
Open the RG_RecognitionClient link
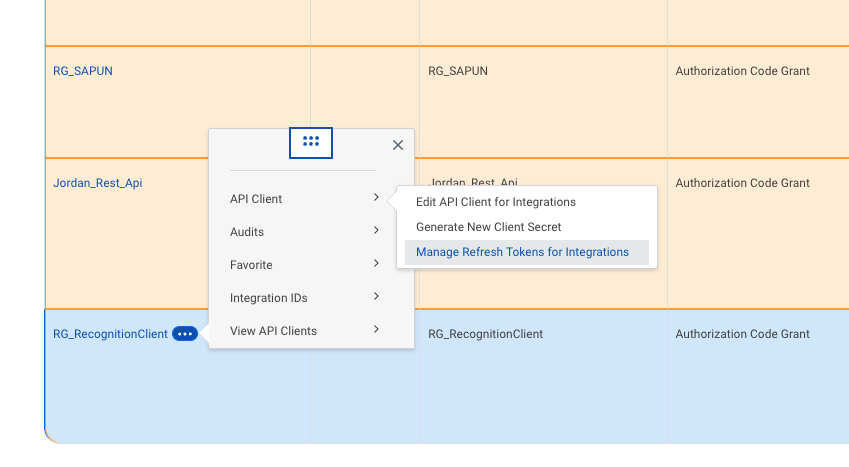[x=110, y=334]
